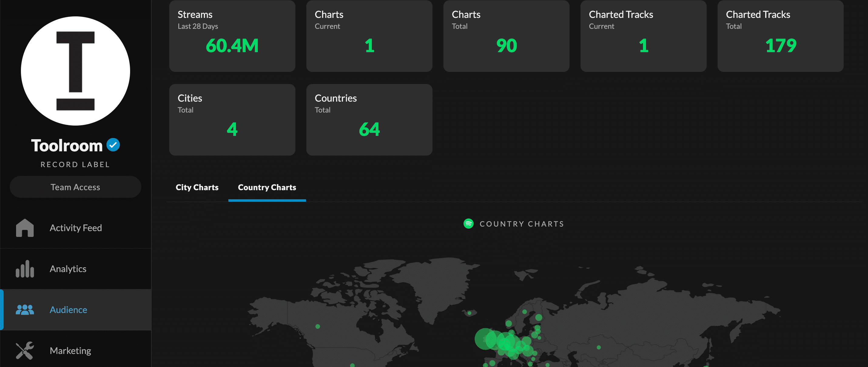The image size is (868, 367).
Task: Select the Charted Tracks Total card showing 179
Action: click(x=780, y=36)
